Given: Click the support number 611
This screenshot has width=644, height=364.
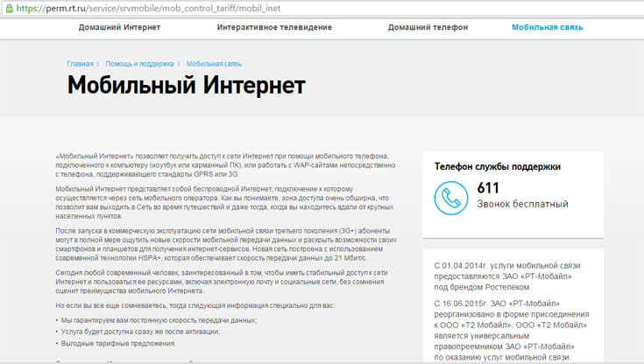Looking at the screenshot, I should click(x=488, y=187).
